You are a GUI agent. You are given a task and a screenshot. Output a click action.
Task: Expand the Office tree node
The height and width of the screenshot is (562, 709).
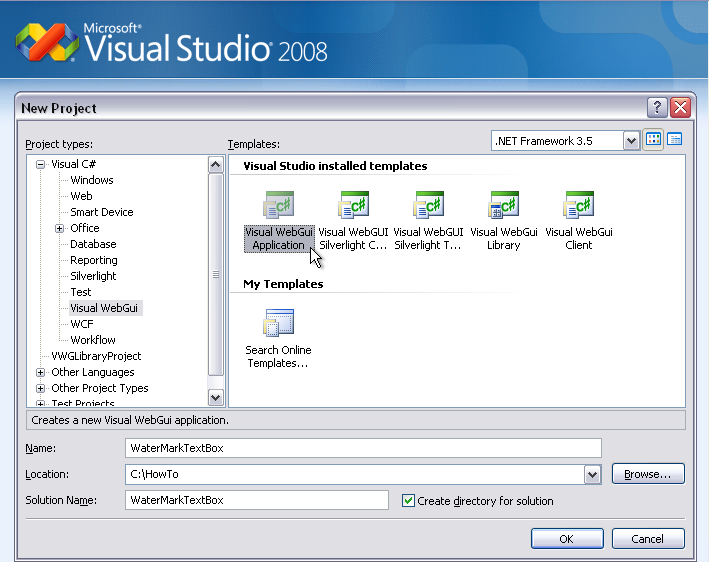tap(60, 228)
